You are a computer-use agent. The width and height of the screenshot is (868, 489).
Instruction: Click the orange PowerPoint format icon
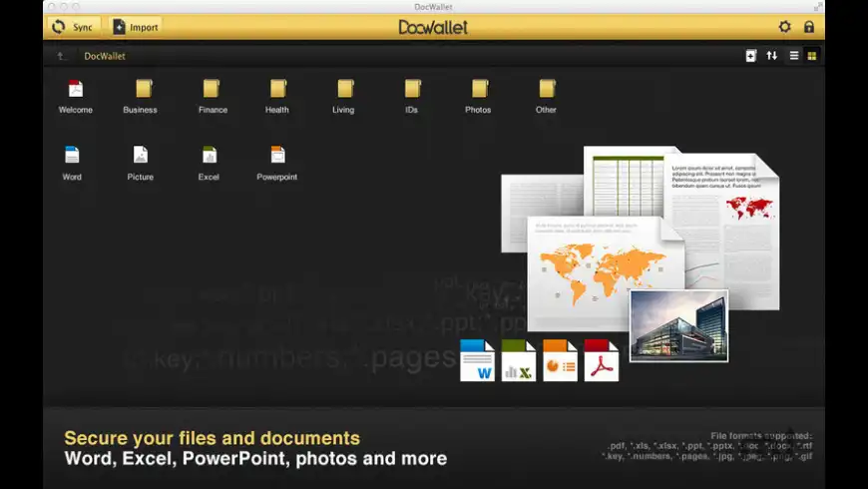coord(560,360)
